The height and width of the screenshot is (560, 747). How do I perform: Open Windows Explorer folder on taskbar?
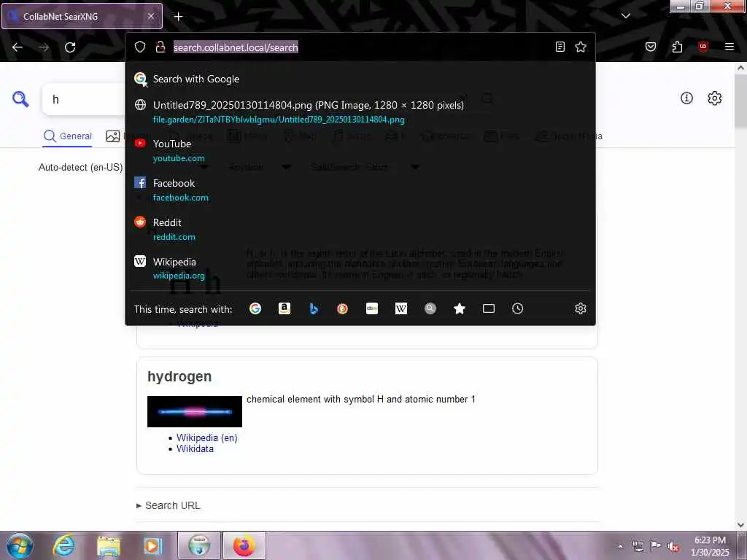click(x=109, y=545)
